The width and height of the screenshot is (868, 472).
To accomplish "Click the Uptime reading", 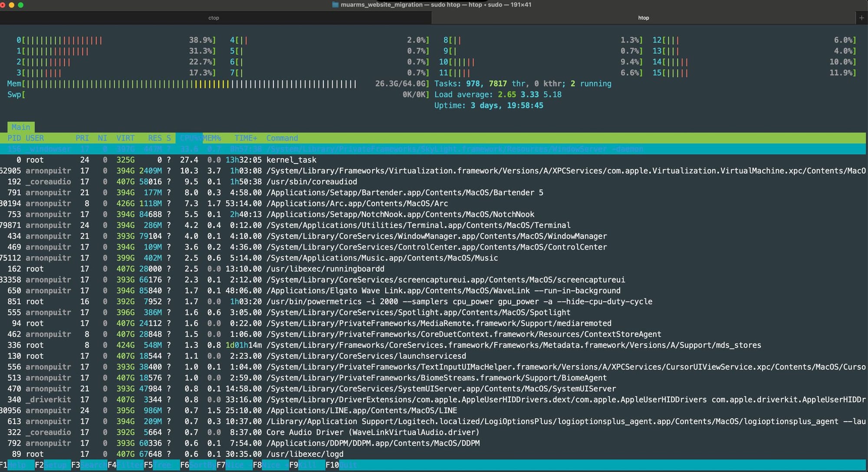I will tap(489, 105).
